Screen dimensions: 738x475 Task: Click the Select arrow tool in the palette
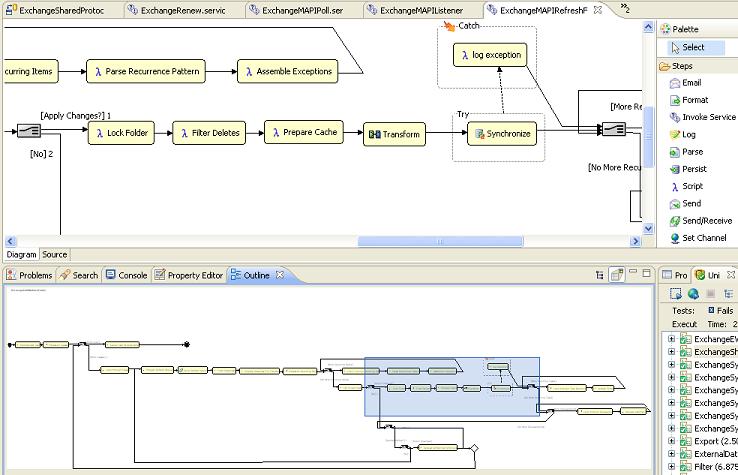click(x=692, y=47)
